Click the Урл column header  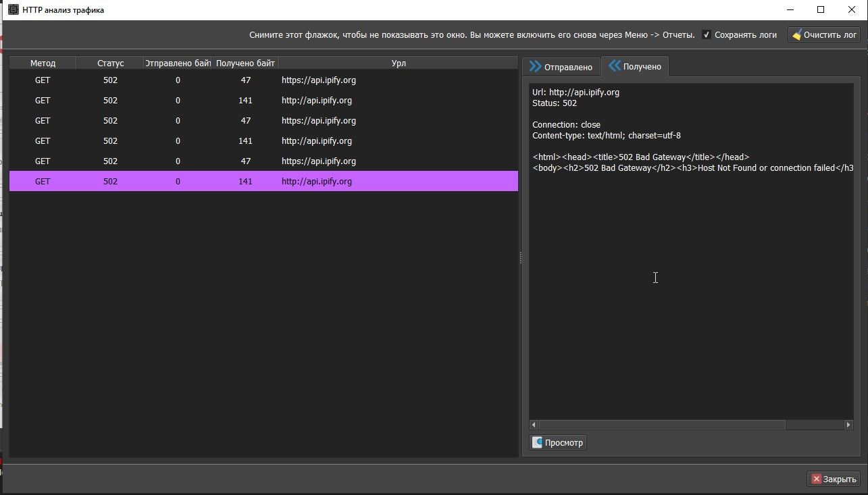[399, 63]
